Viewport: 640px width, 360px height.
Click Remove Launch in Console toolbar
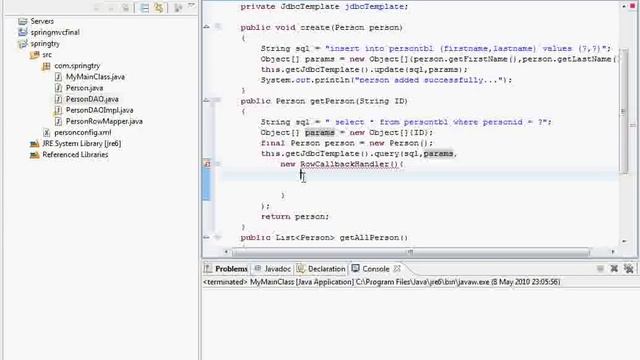614,269
